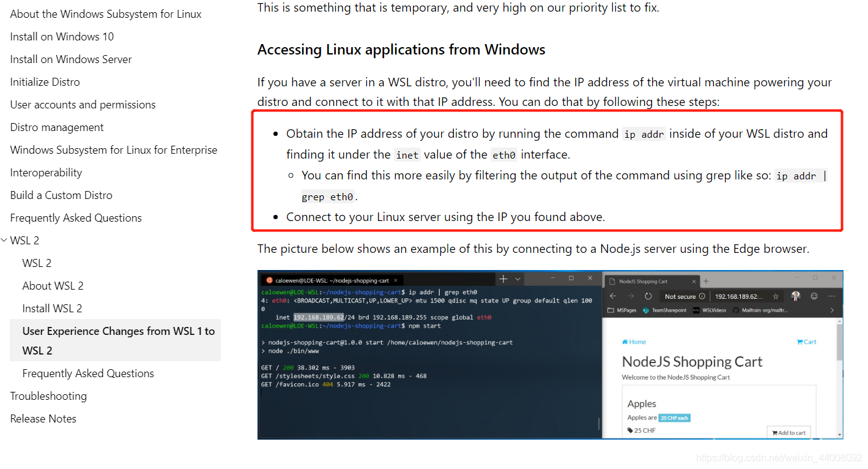Open User accounts and permissions page
This screenshot has height=469, width=868.
83,105
